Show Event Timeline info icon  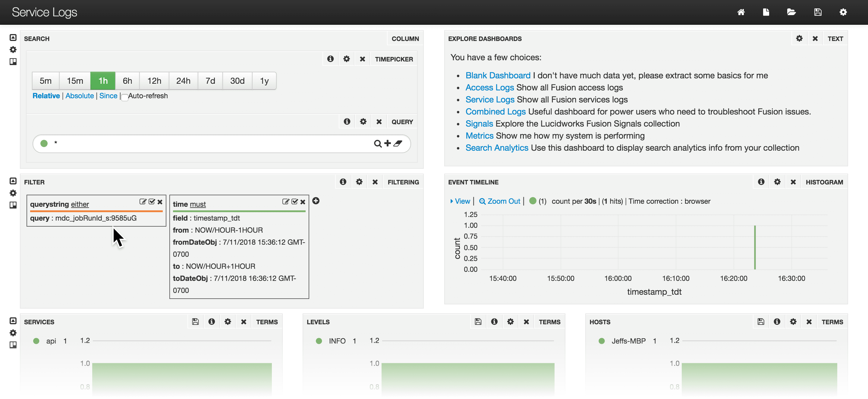[x=761, y=182]
